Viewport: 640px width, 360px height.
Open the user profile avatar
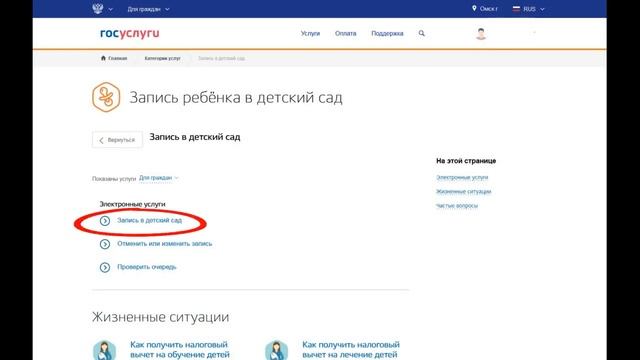(481, 33)
